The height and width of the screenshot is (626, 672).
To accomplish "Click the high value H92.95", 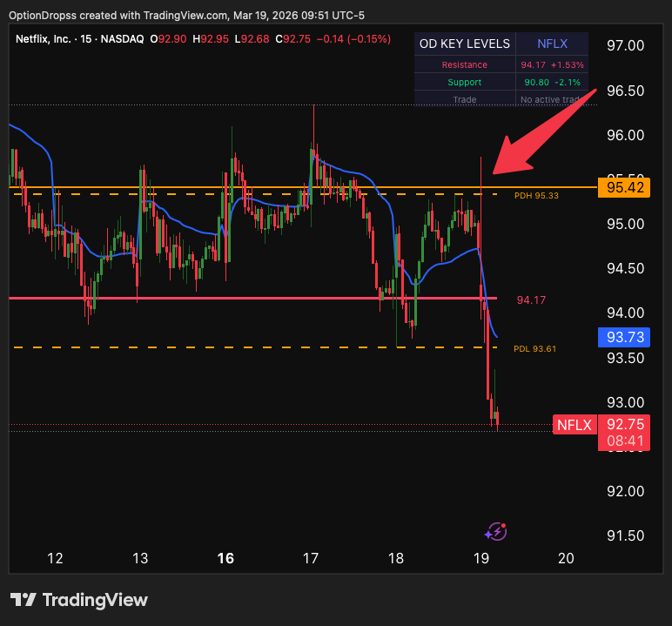I will click(x=211, y=39).
